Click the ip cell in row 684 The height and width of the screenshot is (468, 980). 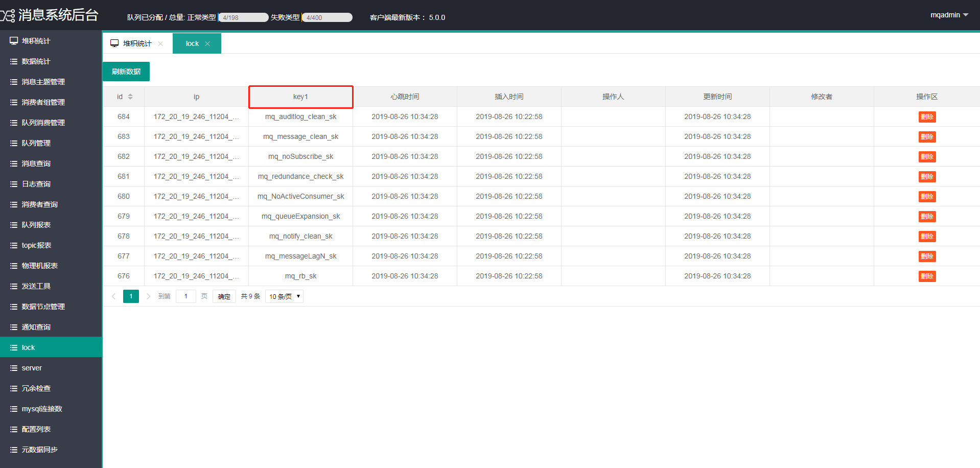[197, 116]
